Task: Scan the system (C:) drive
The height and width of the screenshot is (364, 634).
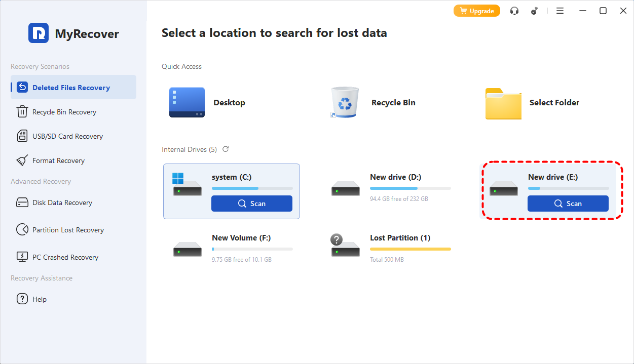Action: click(x=252, y=204)
